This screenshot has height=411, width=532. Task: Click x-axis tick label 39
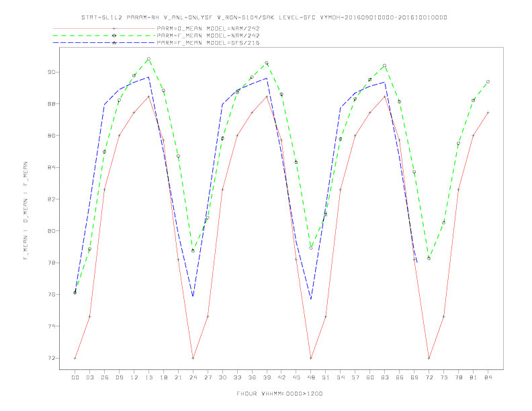click(x=267, y=377)
